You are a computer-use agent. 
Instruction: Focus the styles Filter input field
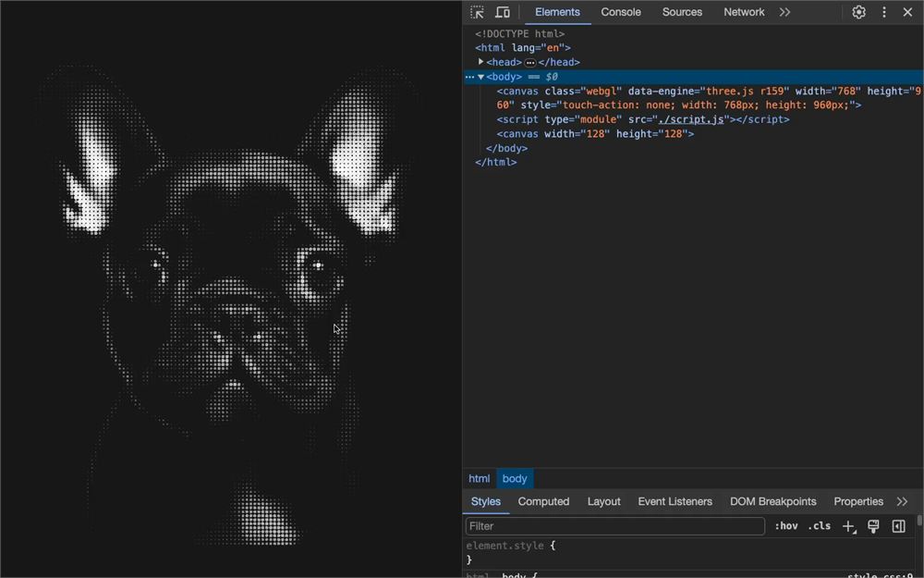click(x=614, y=526)
